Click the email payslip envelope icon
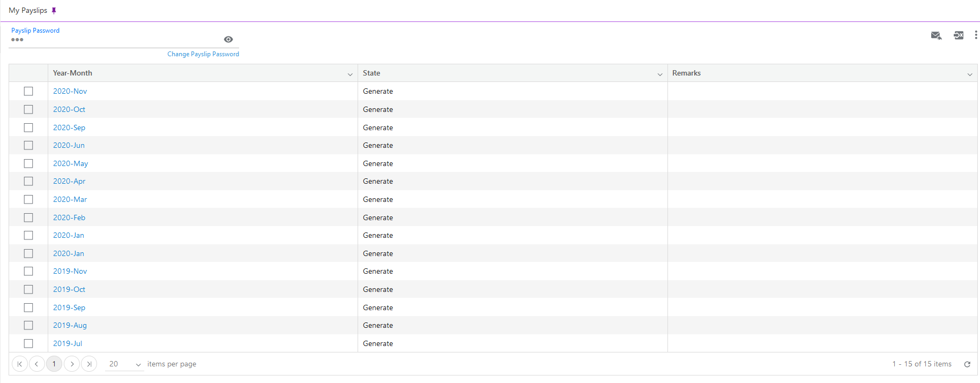The width and height of the screenshot is (980, 383). (936, 35)
